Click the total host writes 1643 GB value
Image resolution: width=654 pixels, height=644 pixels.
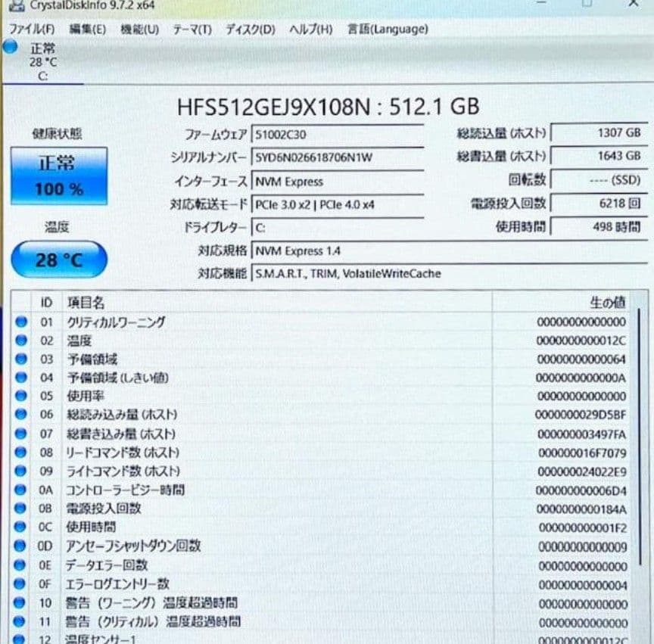click(x=599, y=156)
